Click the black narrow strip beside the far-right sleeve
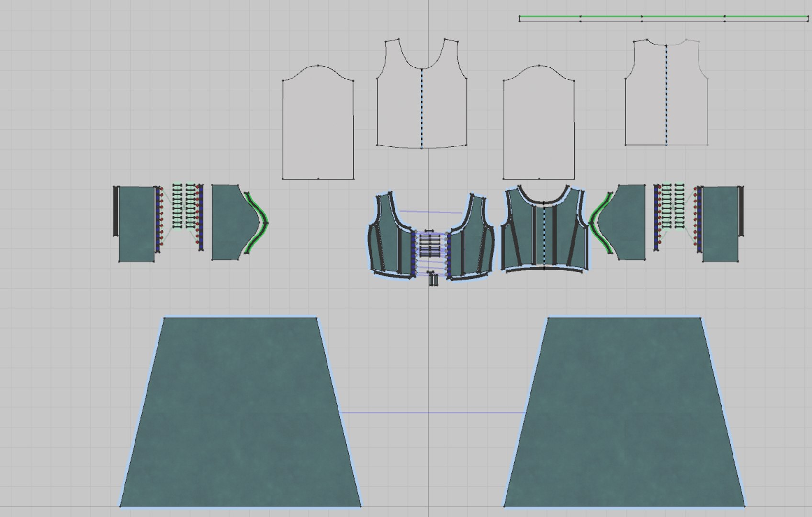The width and height of the screenshot is (812, 517). point(741,211)
